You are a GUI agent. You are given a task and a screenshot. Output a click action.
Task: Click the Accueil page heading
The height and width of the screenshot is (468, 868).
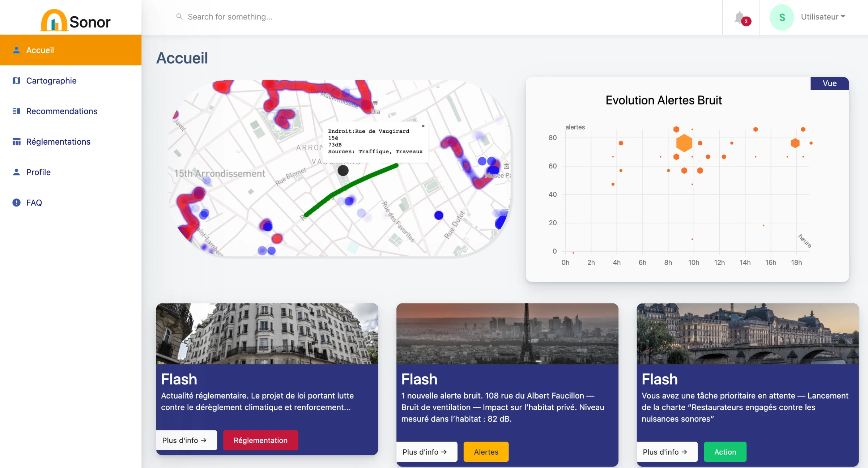click(x=182, y=58)
